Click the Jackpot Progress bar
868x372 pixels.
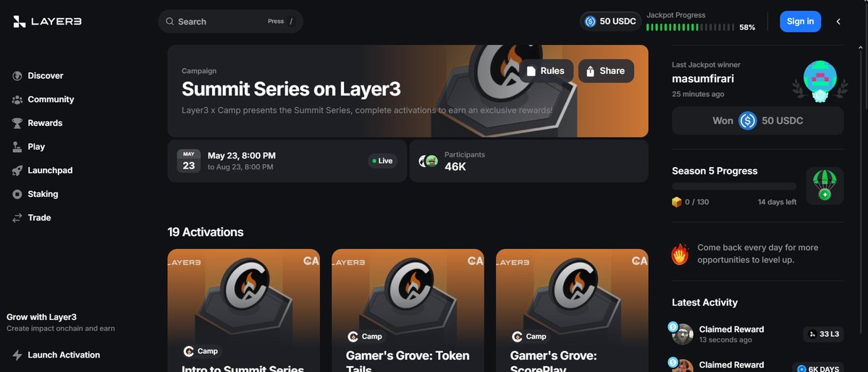(690, 27)
